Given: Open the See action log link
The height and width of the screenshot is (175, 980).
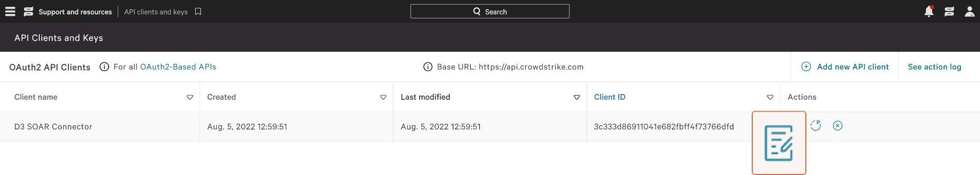Looking at the screenshot, I should 935,67.
